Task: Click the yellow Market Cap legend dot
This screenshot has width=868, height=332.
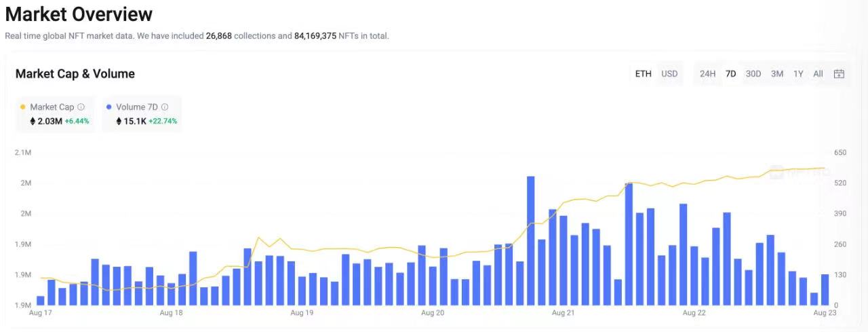Action: tap(23, 107)
